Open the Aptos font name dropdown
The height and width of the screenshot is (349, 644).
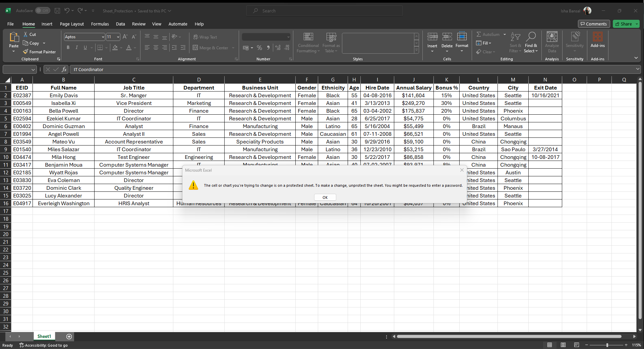[x=103, y=37]
